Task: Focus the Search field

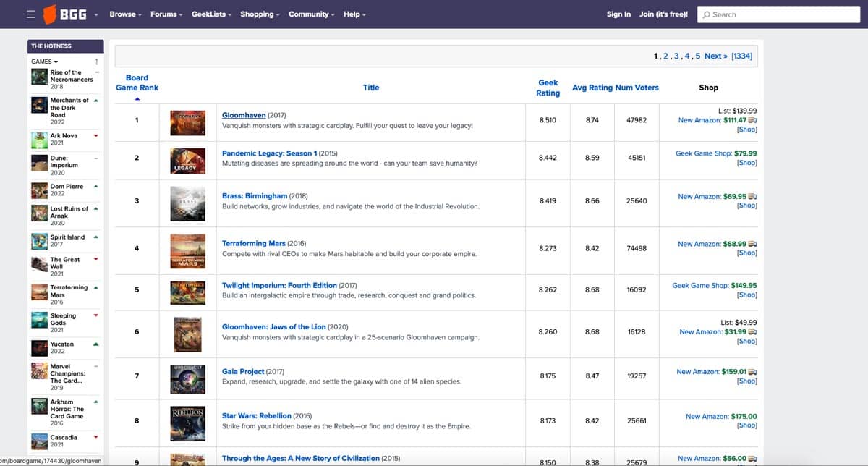Action: 778,14
